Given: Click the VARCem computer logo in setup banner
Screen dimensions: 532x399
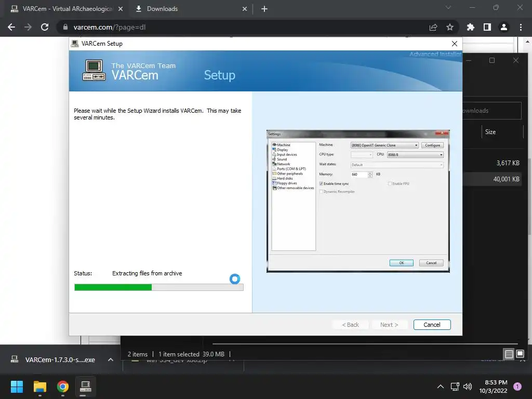Looking at the screenshot, I should 94,70.
